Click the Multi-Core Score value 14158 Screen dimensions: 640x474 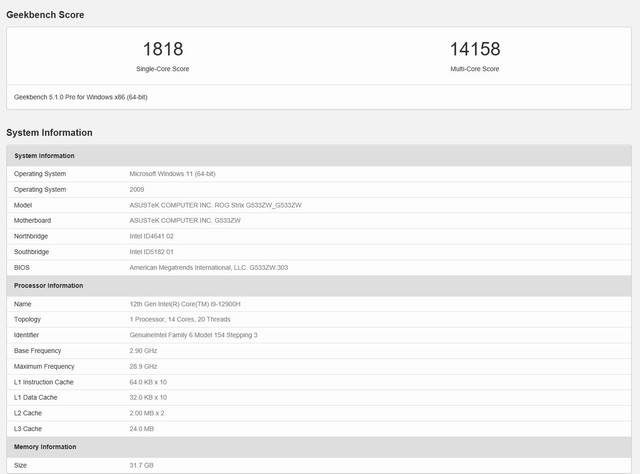coord(475,48)
